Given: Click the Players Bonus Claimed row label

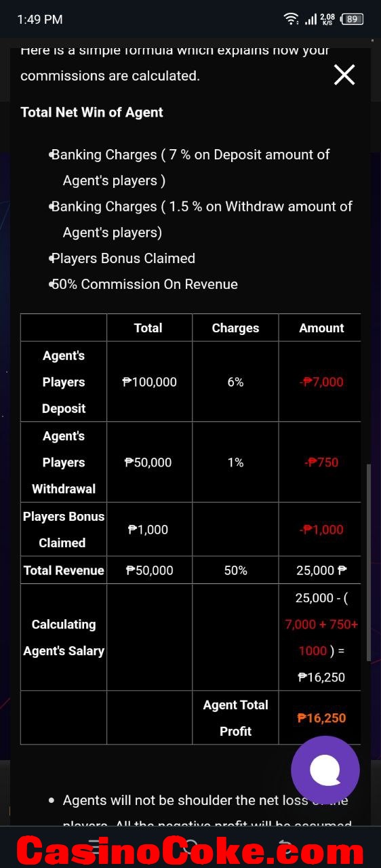Looking at the screenshot, I should pos(64,530).
